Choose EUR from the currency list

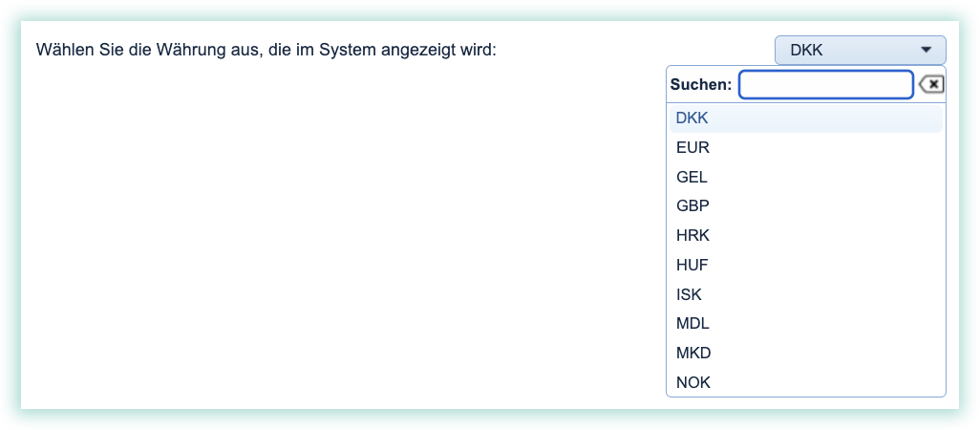click(692, 148)
